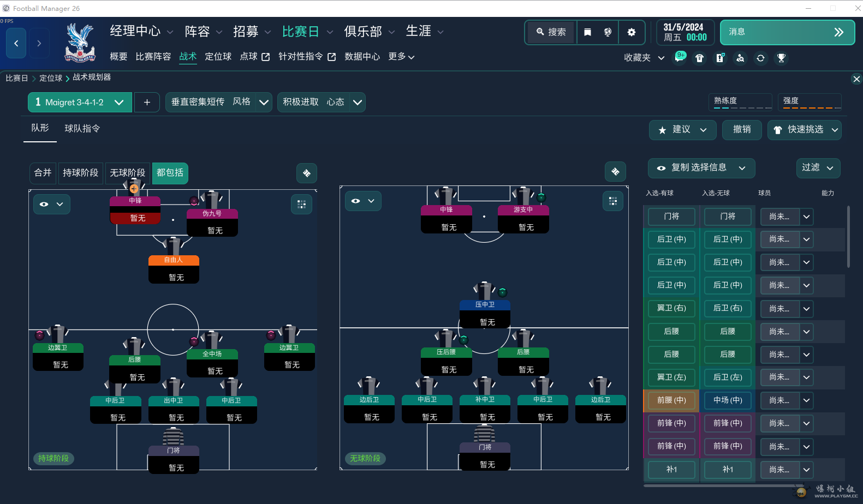The width and height of the screenshot is (863, 504).
Task: Toggle eye visibility on the out-of-possession pitch
Action: [x=363, y=201]
